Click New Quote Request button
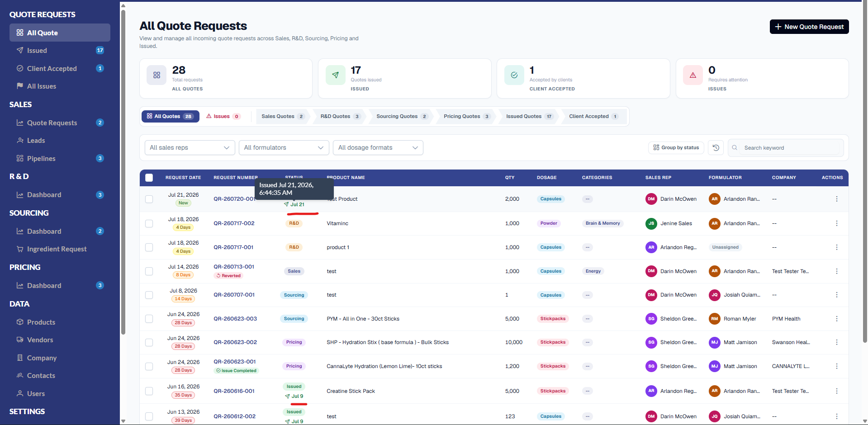868x425 pixels. click(x=809, y=27)
